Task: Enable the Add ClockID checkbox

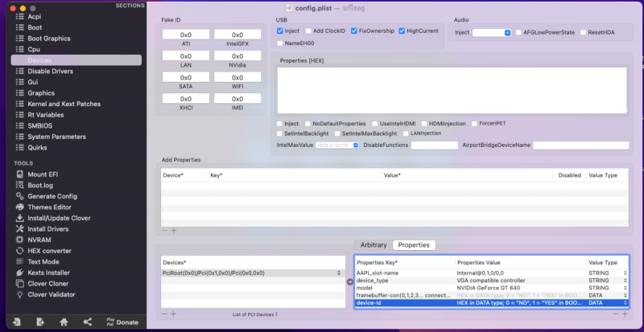Action: click(x=306, y=31)
